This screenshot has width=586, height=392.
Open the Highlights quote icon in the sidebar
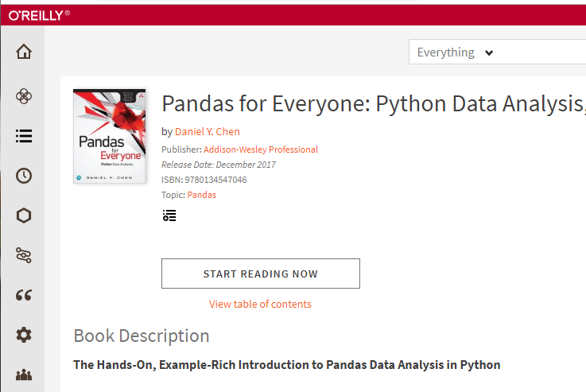[24, 295]
